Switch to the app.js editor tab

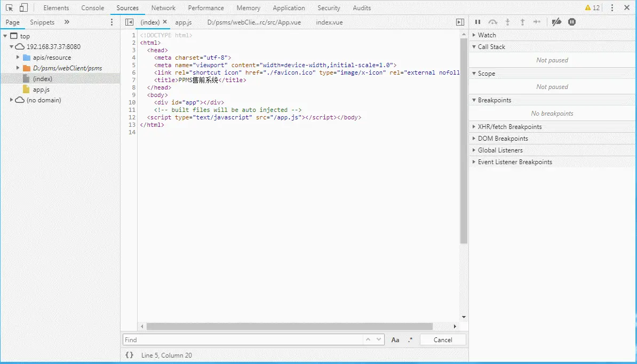coord(183,22)
